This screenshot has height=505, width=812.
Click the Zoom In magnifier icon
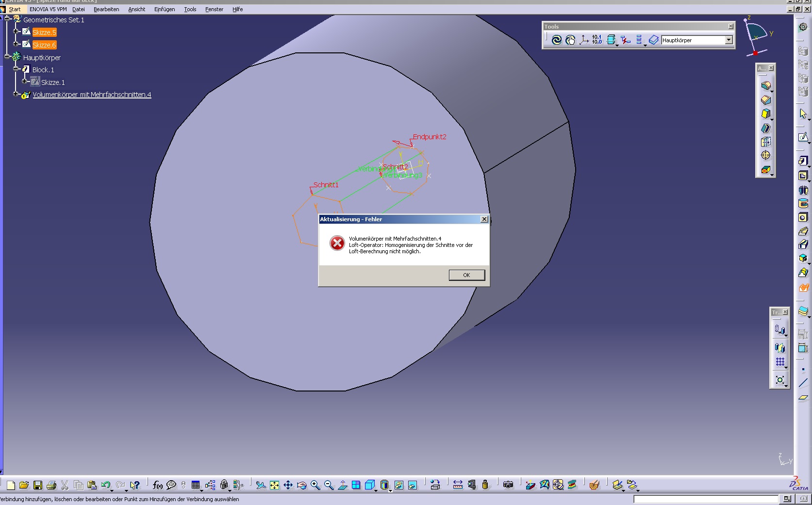coord(315,485)
